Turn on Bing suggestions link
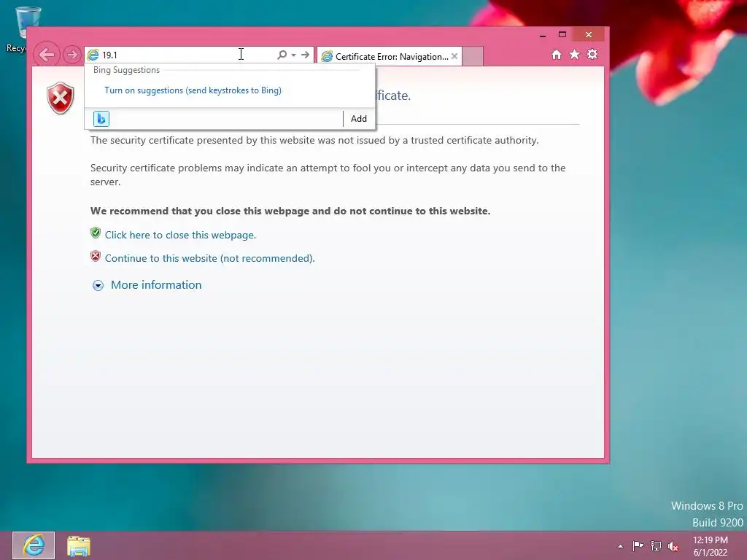The height and width of the screenshot is (560, 747). coord(193,90)
